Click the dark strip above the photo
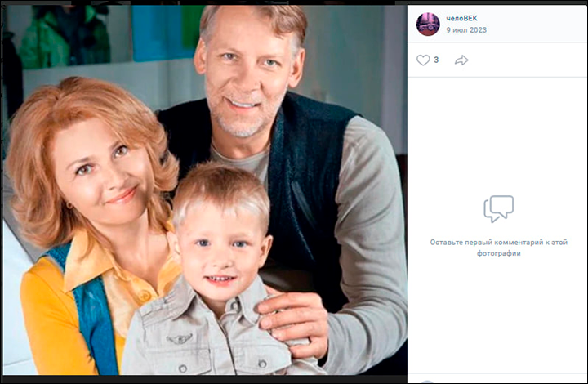The width and height of the screenshot is (588, 384). 204,2
